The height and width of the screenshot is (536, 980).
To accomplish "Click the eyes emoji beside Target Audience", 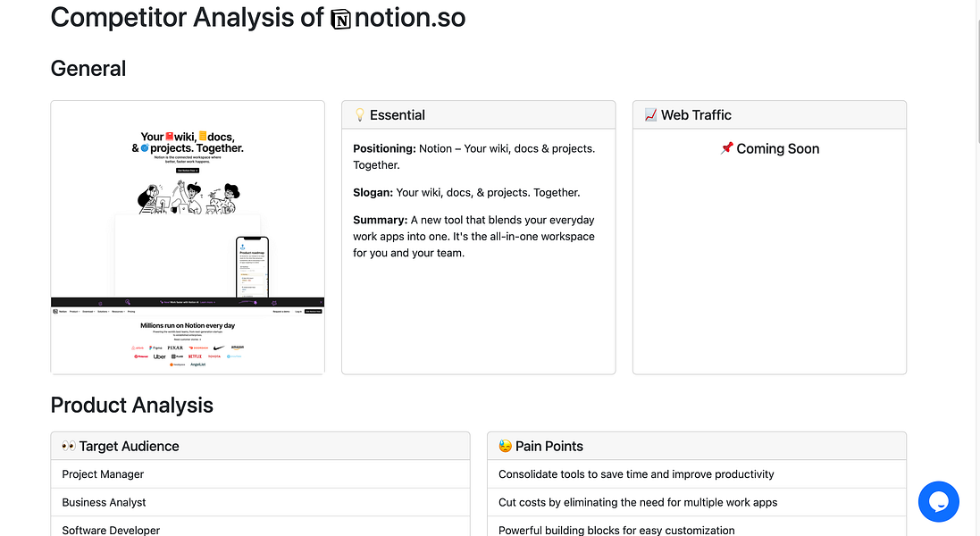I will [69, 446].
